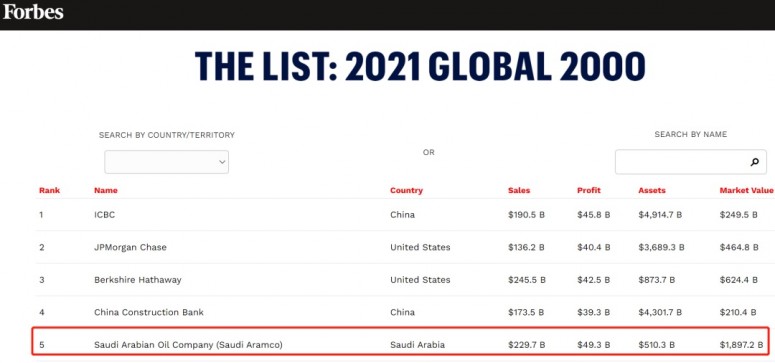
Task: Sort by Rank column header
Action: click(49, 190)
